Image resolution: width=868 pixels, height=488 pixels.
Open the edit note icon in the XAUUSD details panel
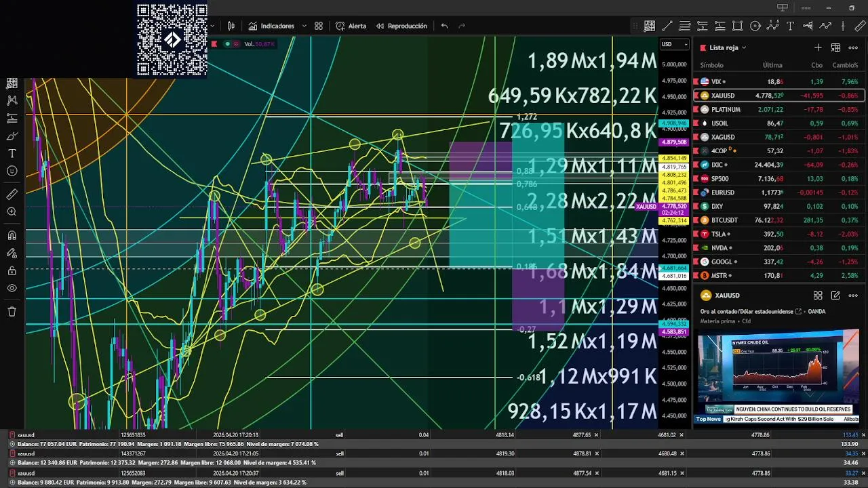(x=835, y=296)
